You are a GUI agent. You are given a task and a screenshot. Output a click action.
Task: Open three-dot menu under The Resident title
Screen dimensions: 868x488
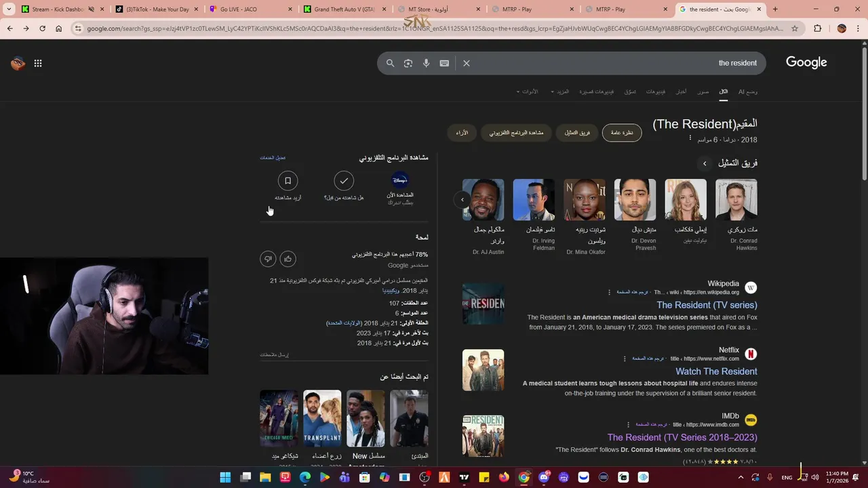click(690, 138)
